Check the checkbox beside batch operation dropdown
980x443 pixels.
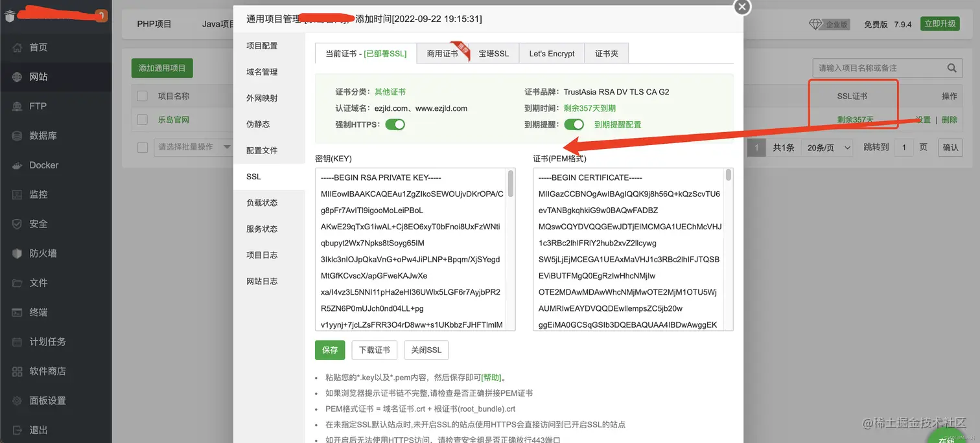click(143, 148)
